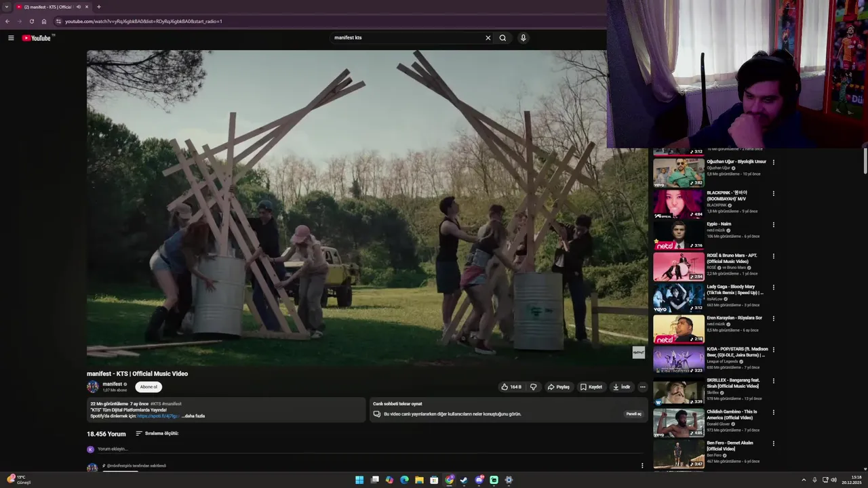868x488 pixels.
Task: Open options for pinned comment
Action: (642, 466)
